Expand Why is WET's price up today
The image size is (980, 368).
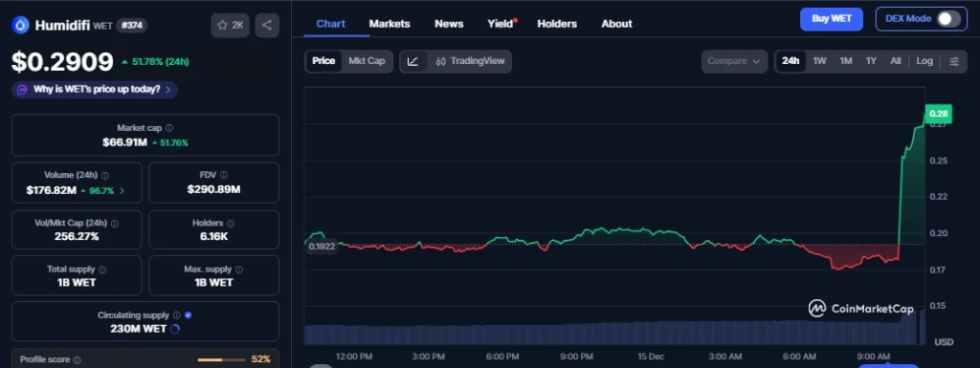95,90
